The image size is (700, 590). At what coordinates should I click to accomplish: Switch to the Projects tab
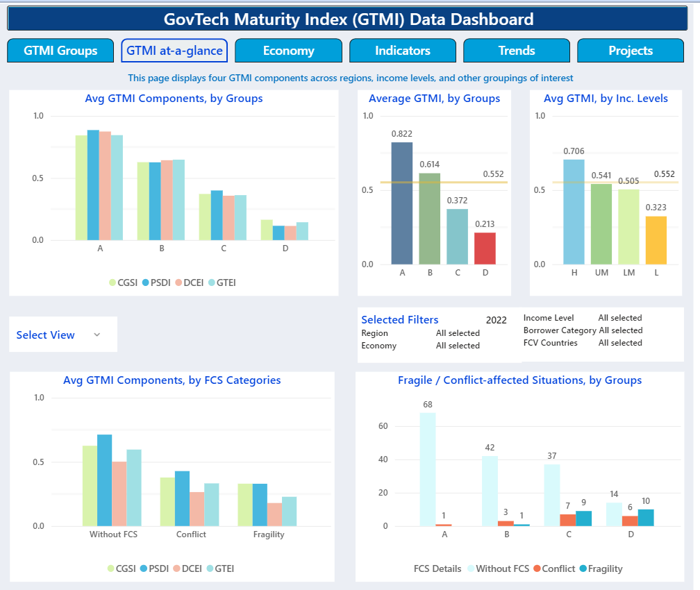pos(631,51)
